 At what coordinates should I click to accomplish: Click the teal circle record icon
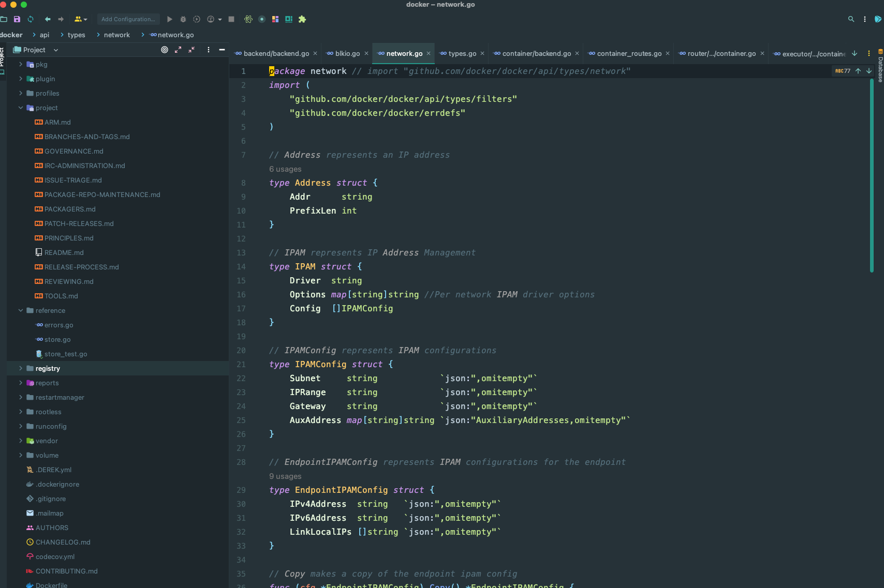262,19
